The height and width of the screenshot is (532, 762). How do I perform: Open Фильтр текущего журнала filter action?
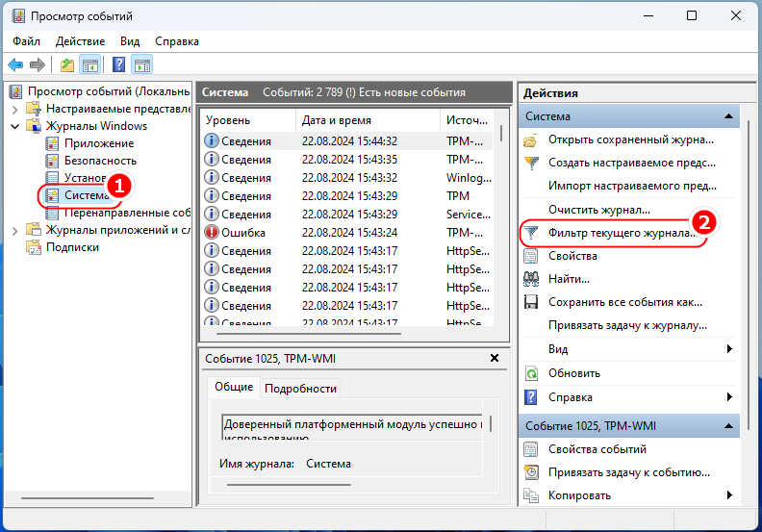click(611, 233)
